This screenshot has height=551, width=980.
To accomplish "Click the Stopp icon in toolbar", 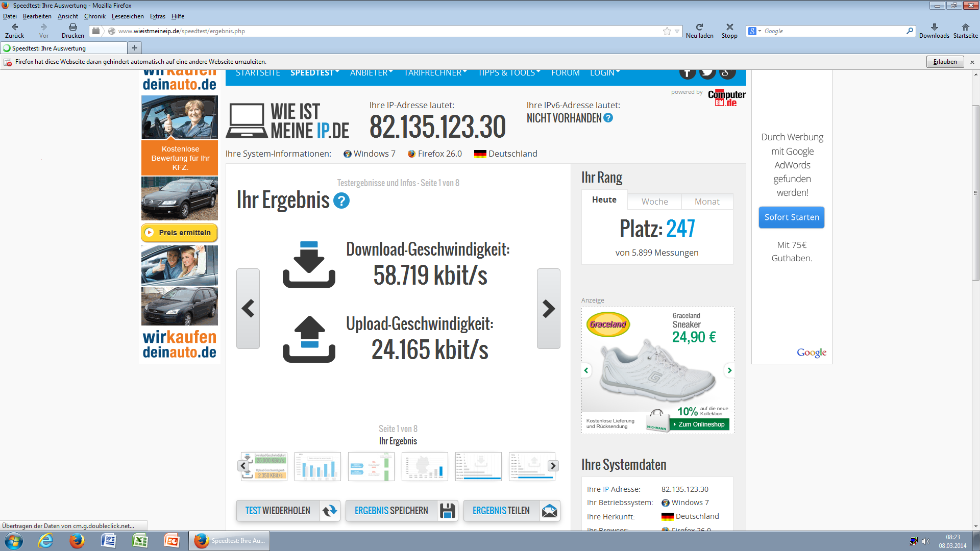I will [729, 27].
